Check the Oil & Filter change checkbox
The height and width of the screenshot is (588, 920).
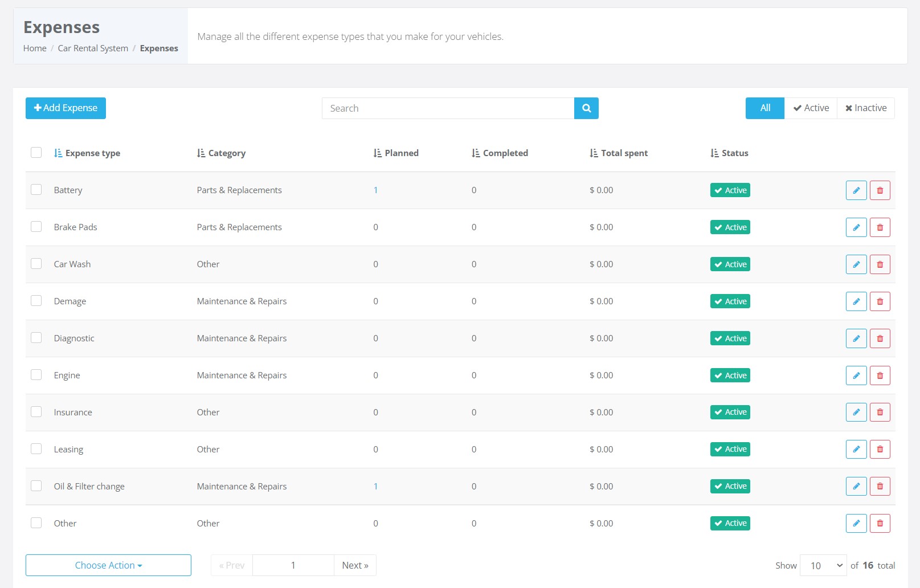36,486
